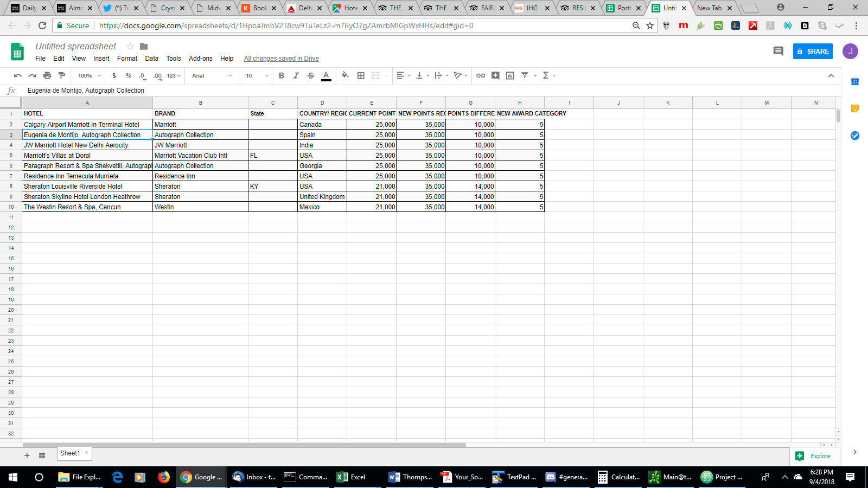The image size is (868, 488).
Task: Undo the last action in the toolbar
Action: click(18, 75)
